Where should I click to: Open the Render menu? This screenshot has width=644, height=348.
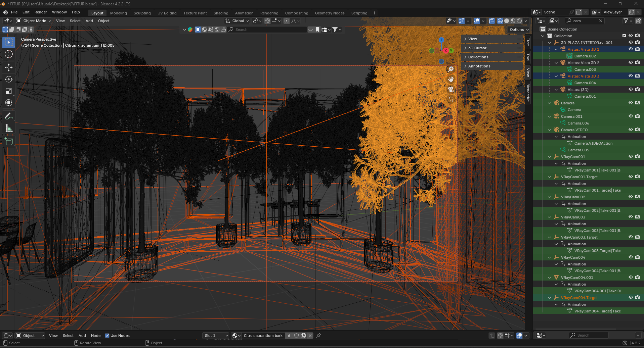41,12
